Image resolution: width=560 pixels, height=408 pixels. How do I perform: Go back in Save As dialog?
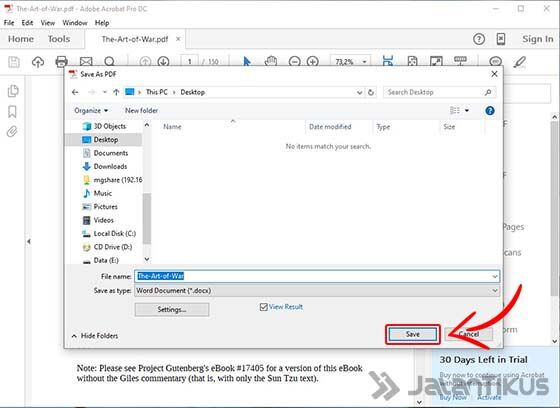tap(75, 92)
